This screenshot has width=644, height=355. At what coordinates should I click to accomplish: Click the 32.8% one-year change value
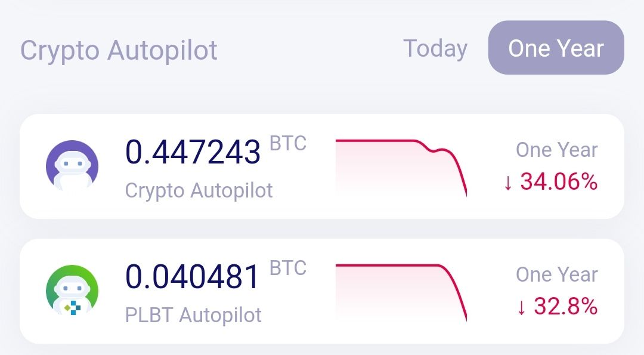[x=565, y=306]
